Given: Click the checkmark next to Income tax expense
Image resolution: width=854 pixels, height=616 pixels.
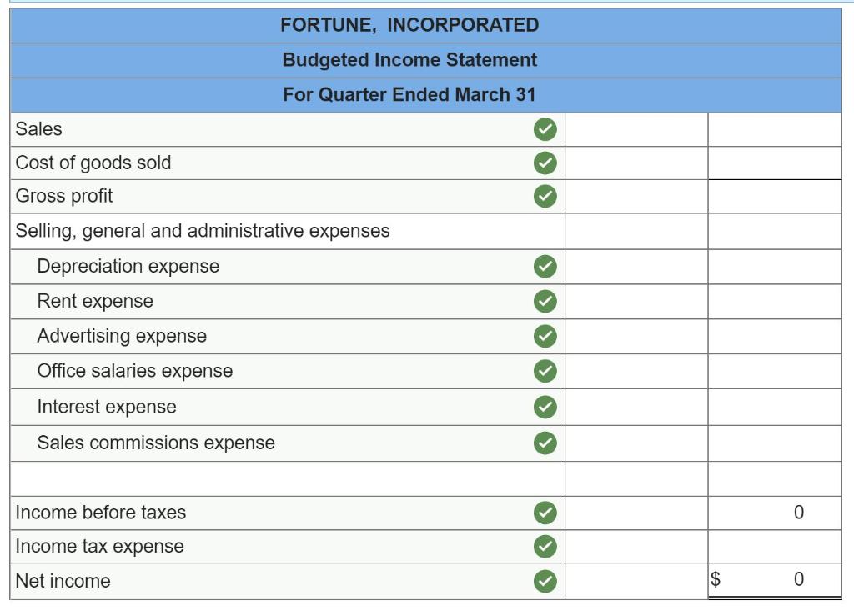Looking at the screenshot, I should tap(545, 546).
